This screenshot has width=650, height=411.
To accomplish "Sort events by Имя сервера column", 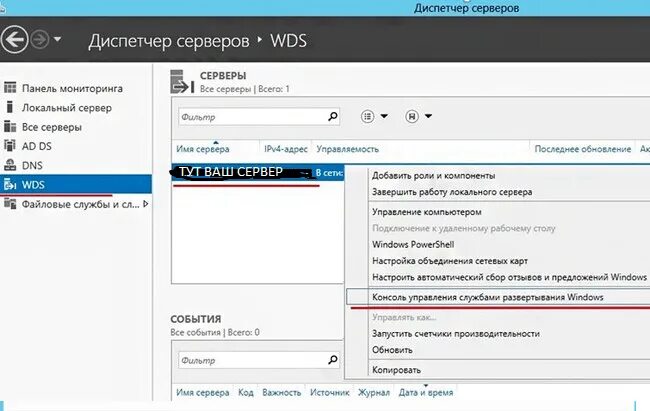I will (203, 392).
